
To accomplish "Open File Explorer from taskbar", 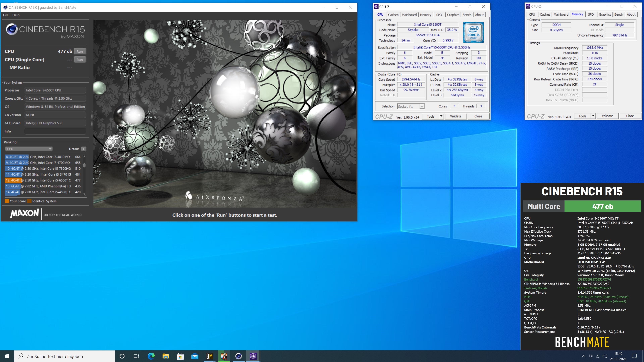I will pos(166,356).
